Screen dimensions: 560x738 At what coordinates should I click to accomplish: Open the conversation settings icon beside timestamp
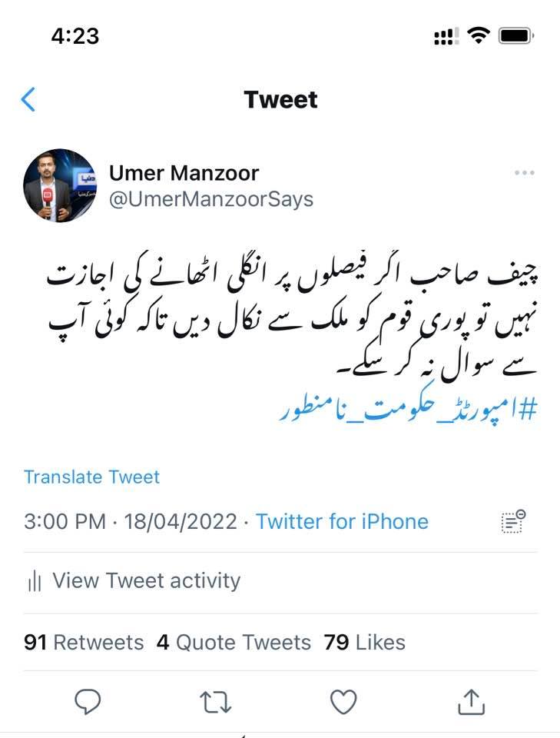(x=513, y=521)
